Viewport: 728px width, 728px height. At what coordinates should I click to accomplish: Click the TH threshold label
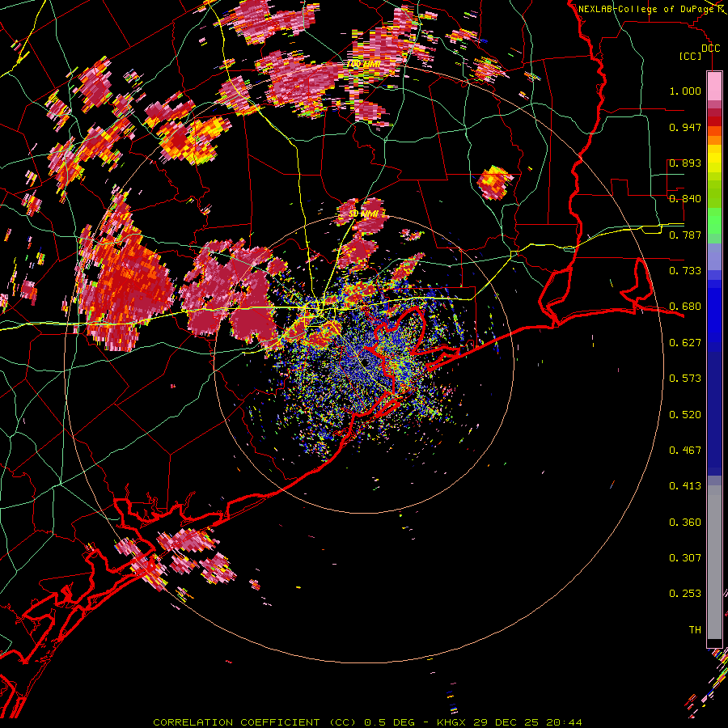[695, 630]
